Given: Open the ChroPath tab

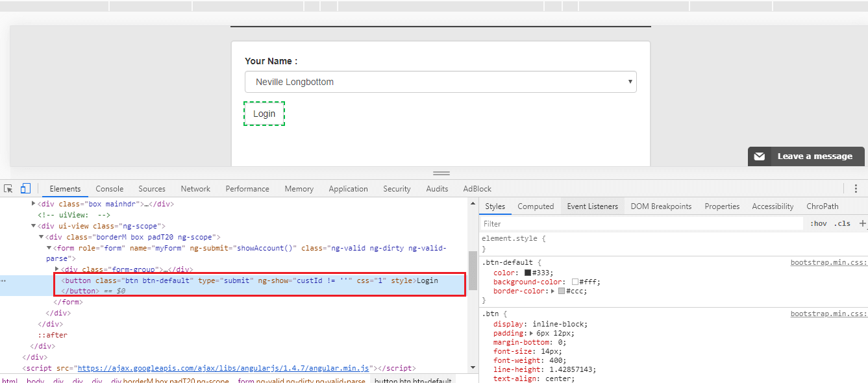Looking at the screenshot, I should (x=823, y=206).
